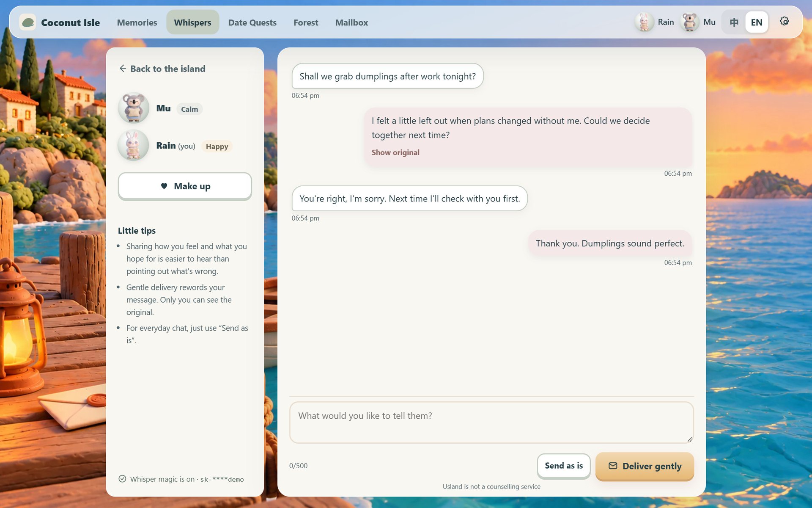Open the Memories tab
The height and width of the screenshot is (508, 812).
tap(137, 22)
